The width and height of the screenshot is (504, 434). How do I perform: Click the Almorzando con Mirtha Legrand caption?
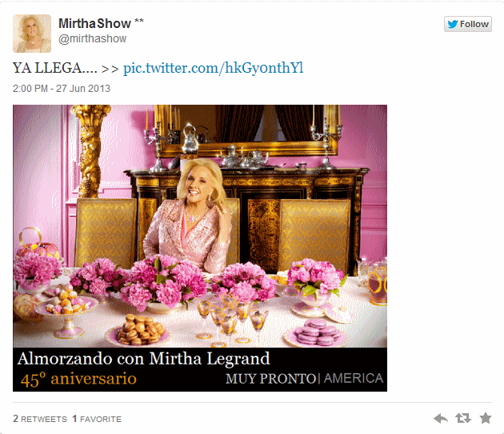[x=144, y=359]
